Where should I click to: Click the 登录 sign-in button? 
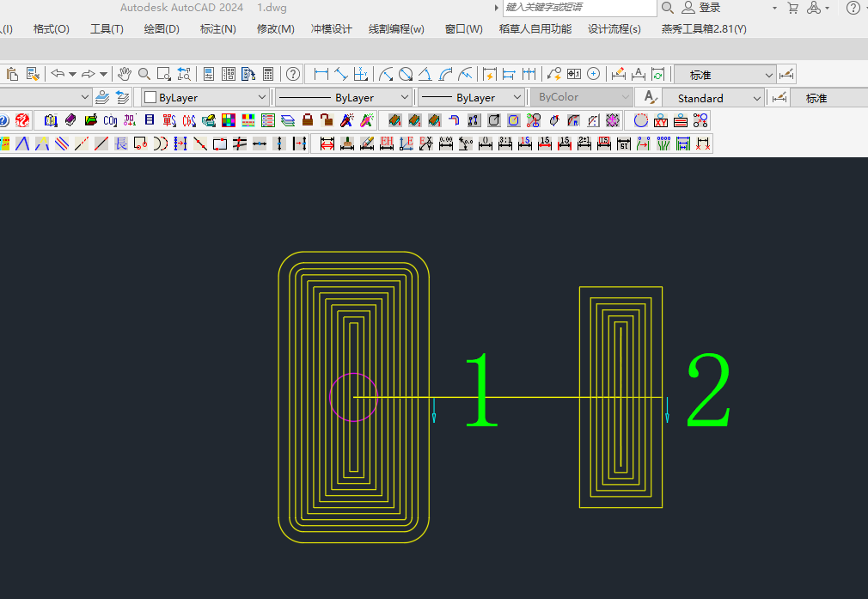pos(710,8)
